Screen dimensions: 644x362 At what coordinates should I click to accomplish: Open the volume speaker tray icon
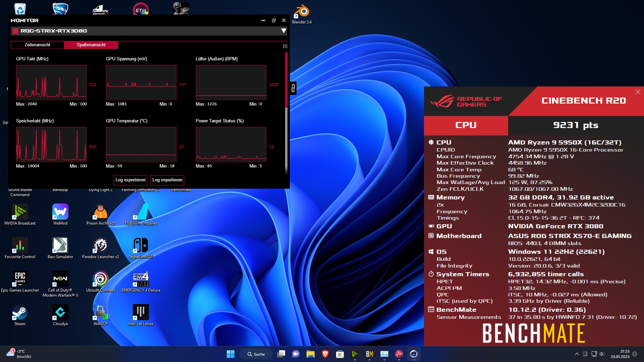[602, 354]
